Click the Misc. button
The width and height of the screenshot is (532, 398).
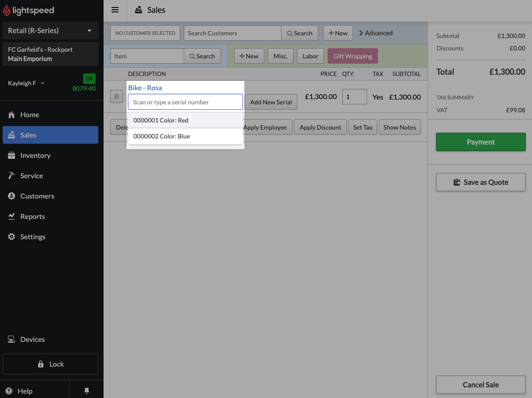281,56
